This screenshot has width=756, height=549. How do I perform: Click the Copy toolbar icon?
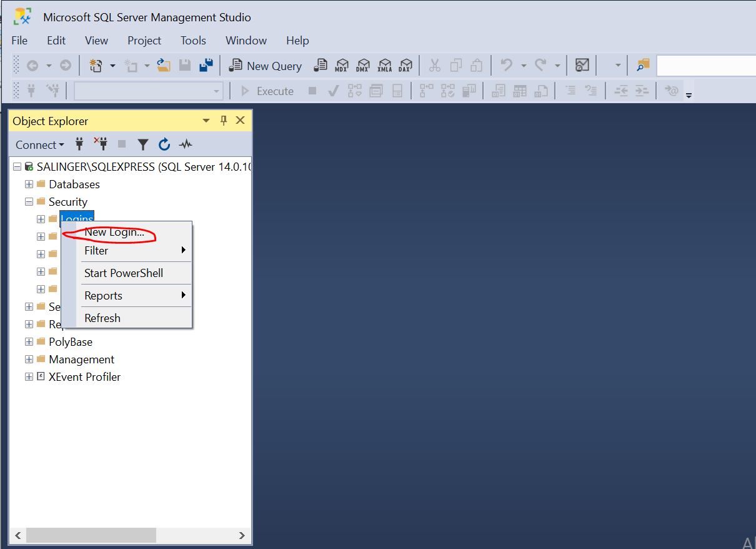click(456, 66)
